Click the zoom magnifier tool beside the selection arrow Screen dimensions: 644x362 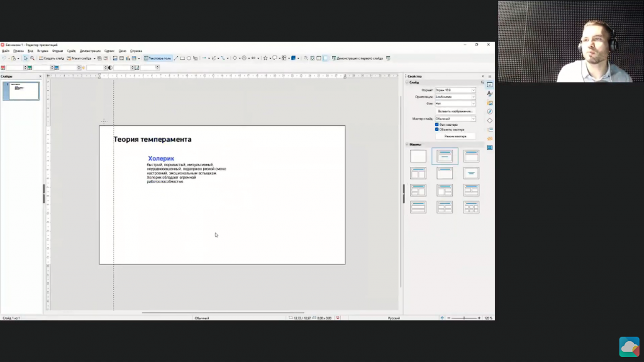32,59
